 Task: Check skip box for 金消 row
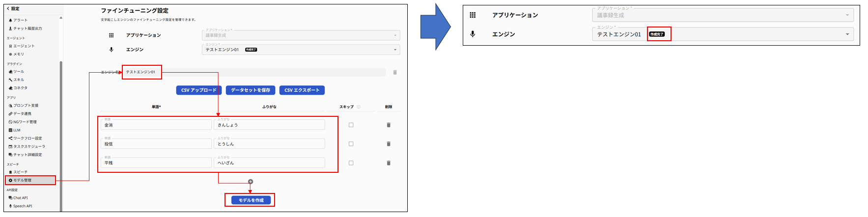[351, 125]
